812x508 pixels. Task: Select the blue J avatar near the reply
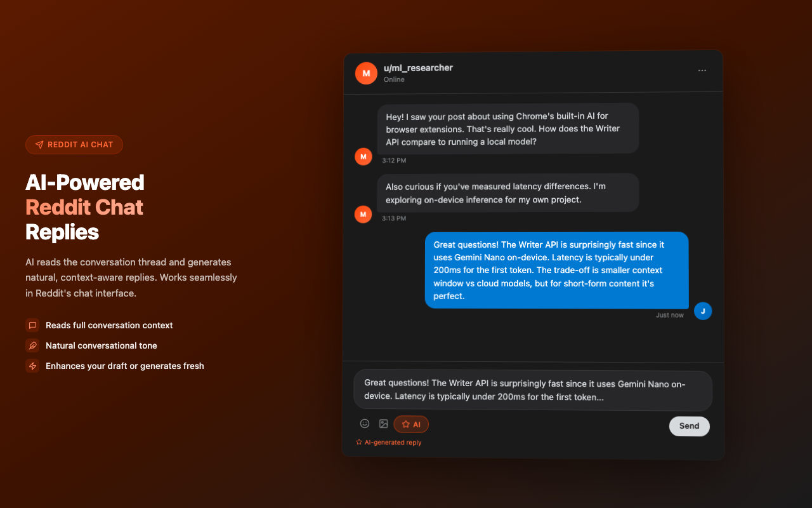tap(703, 311)
